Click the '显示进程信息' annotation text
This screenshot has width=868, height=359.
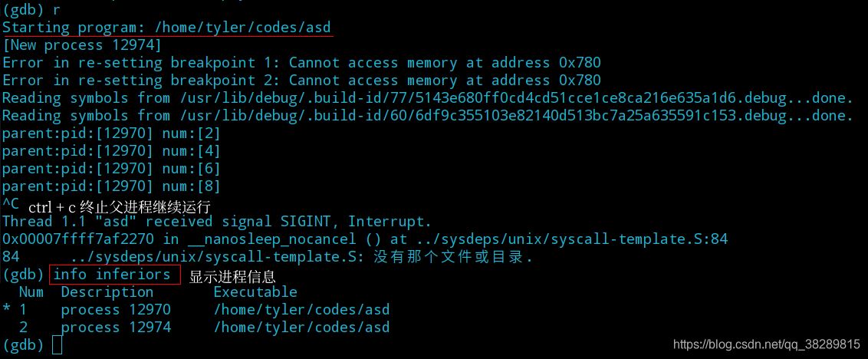point(232,276)
